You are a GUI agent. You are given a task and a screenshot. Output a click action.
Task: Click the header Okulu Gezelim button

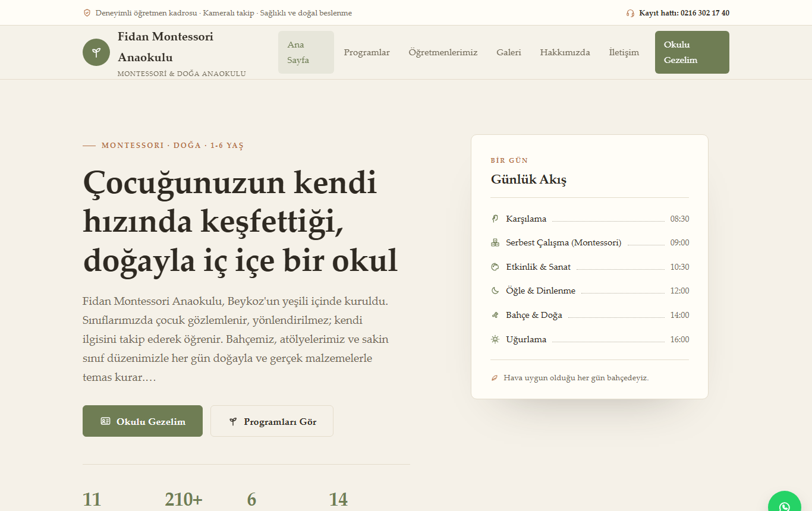tap(692, 52)
